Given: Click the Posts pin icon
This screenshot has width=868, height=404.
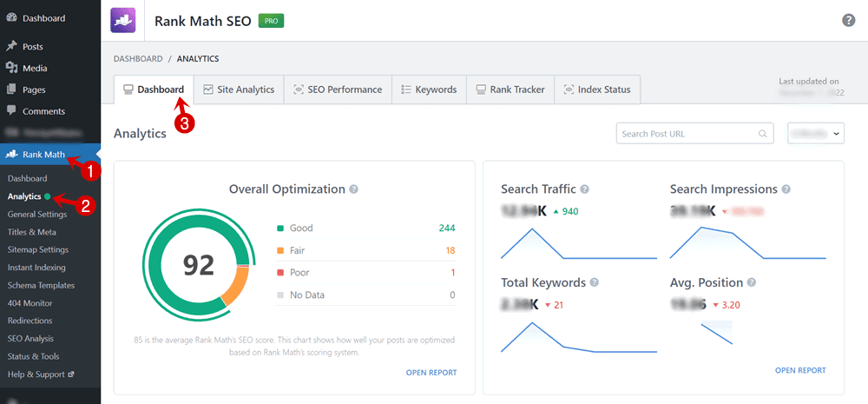Looking at the screenshot, I should point(11,47).
